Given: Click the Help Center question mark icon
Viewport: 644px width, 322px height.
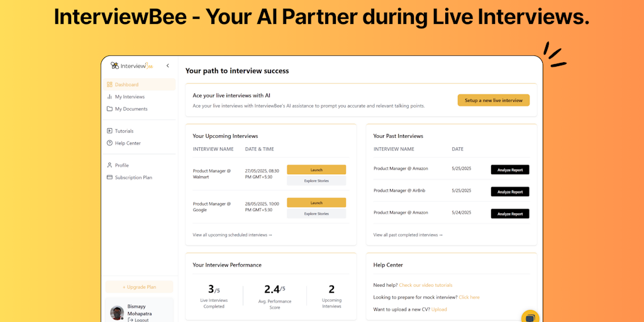Looking at the screenshot, I should coord(109,143).
